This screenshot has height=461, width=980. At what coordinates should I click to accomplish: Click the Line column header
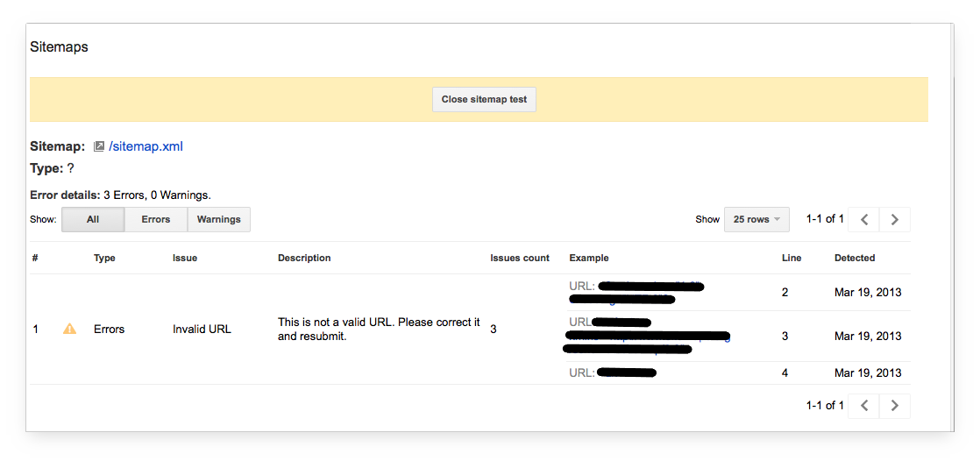click(791, 258)
